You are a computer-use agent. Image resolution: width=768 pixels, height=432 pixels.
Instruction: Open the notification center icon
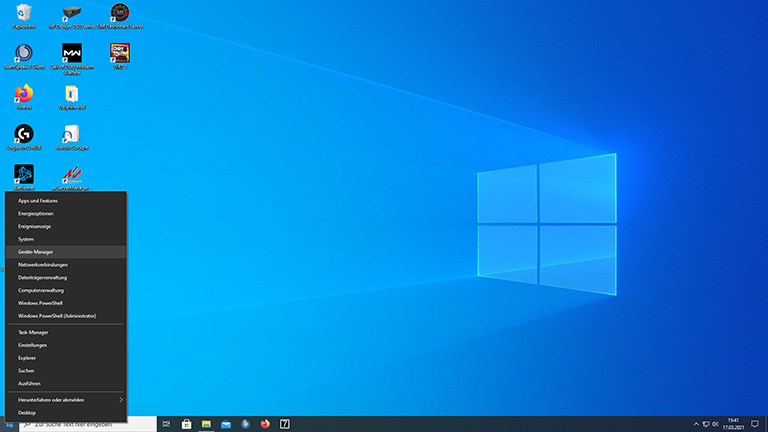tap(755, 424)
